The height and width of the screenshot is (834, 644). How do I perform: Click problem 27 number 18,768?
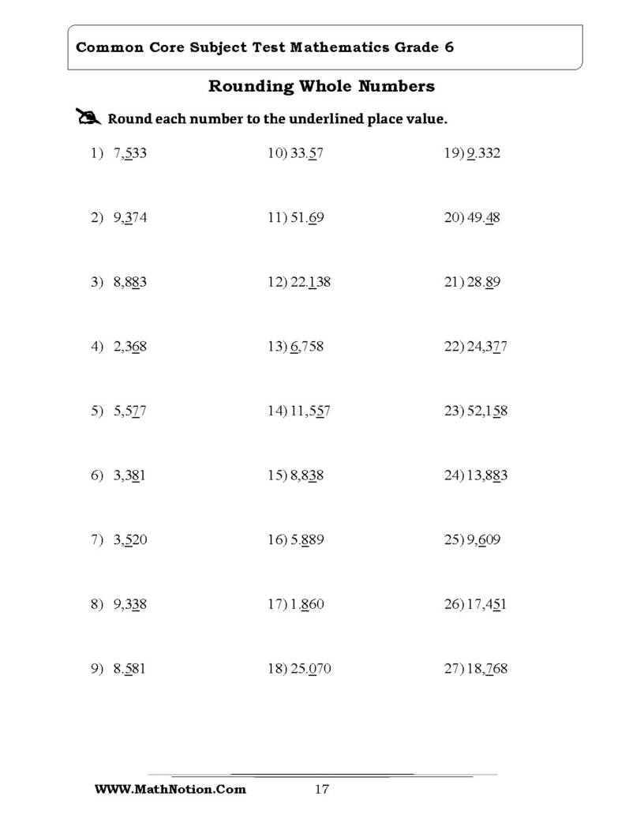pos(487,669)
